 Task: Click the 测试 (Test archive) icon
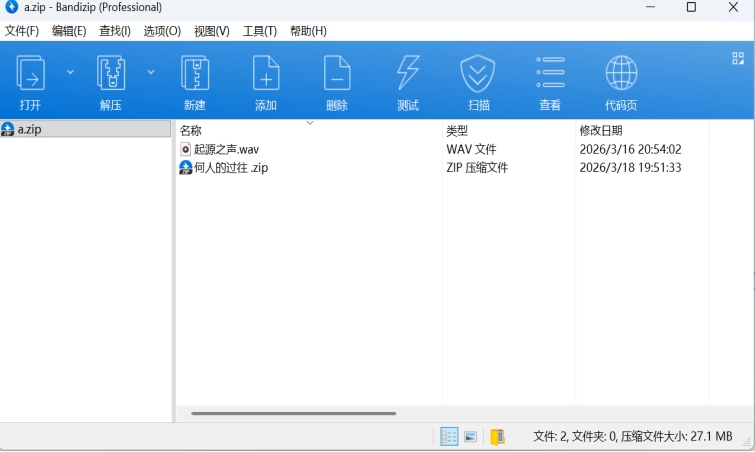tap(408, 73)
